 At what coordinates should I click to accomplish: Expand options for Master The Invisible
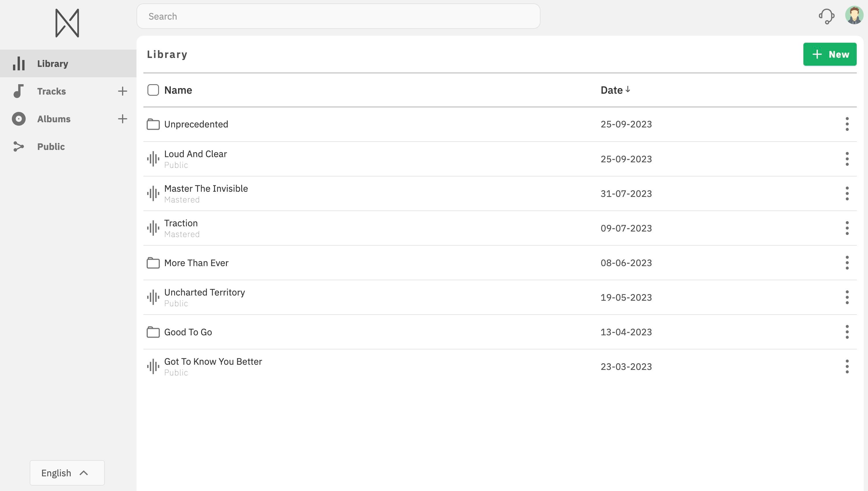pyautogui.click(x=847, y=193)
